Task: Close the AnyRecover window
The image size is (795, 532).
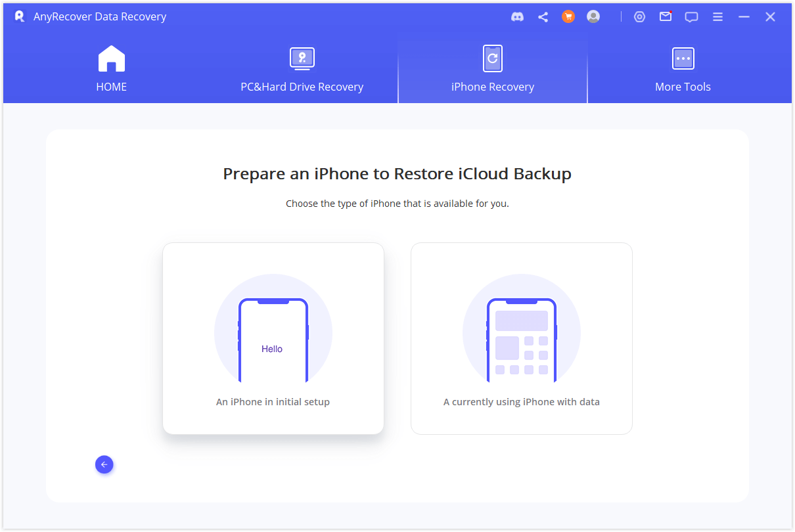Action: (770, 17)
